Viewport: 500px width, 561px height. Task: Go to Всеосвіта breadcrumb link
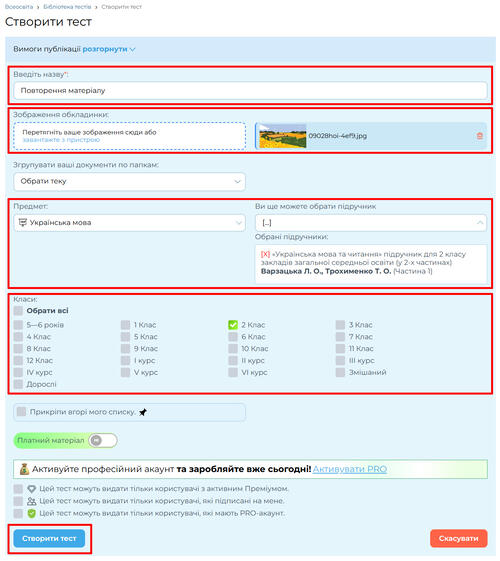coord(19,7)
